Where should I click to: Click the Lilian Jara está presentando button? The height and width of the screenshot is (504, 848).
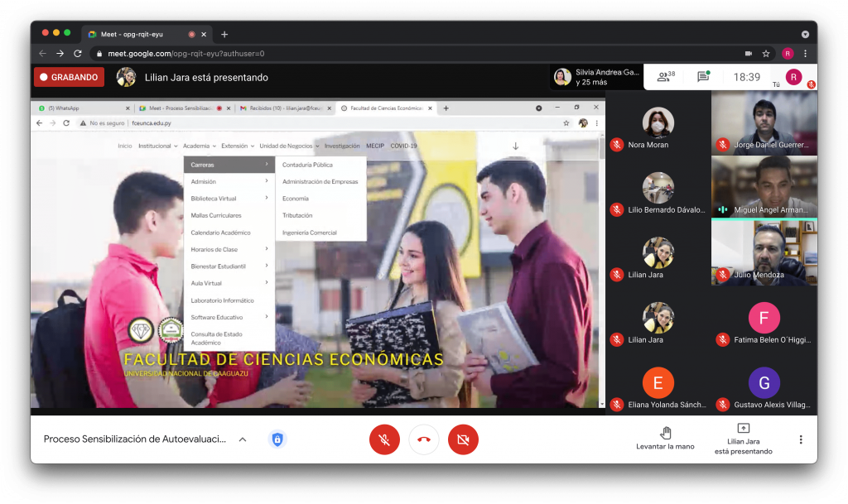(x=743, y=439)
